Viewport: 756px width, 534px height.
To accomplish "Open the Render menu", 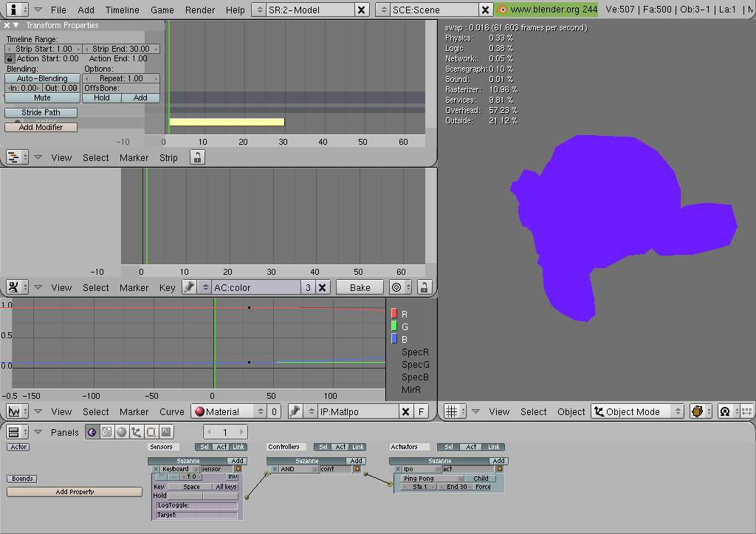I will tap(200, 10).
